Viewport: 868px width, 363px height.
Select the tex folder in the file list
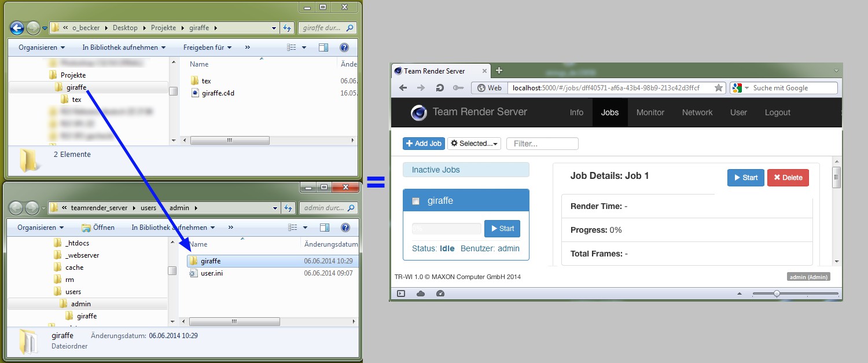click(200, 80)
